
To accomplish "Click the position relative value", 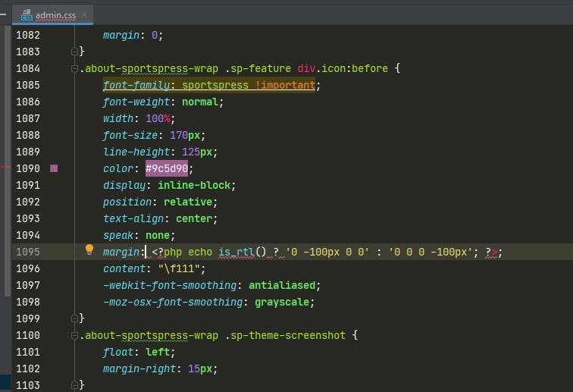I will coord(188,202).
